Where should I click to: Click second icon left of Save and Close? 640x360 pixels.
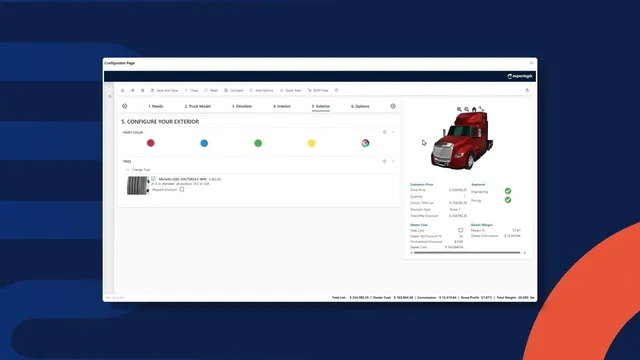click(x=133, y=91)
